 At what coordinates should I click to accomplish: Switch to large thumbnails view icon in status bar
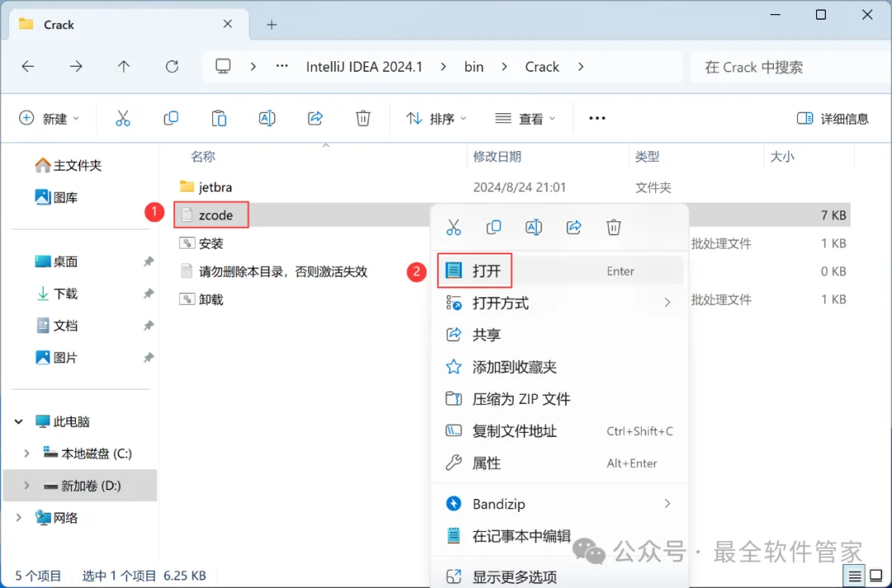click(x=876, y=576)
